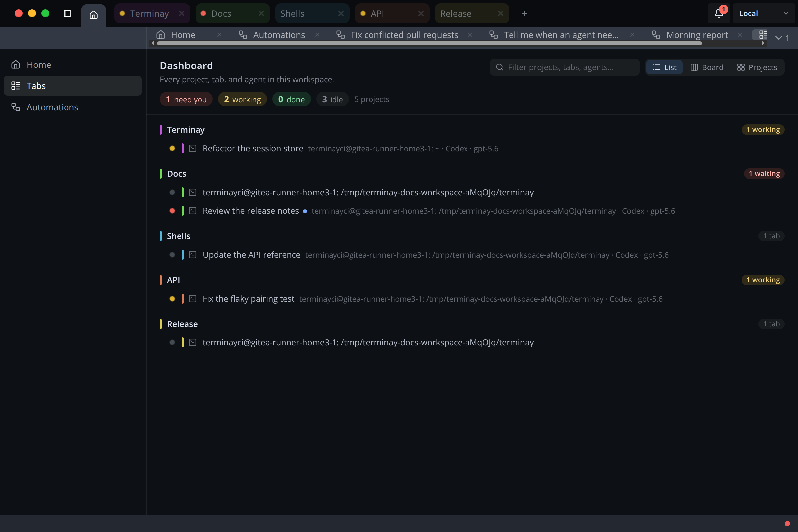Switch to List view
Screen dimensions: 798x532
tap(664, 67)
